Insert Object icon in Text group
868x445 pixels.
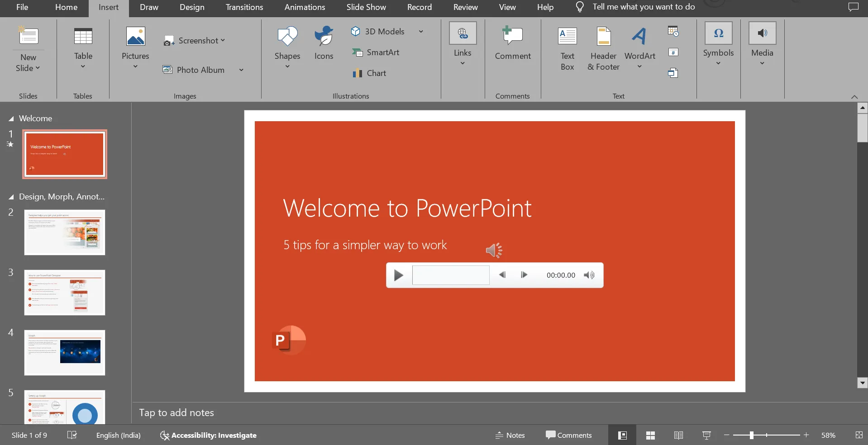673,73
